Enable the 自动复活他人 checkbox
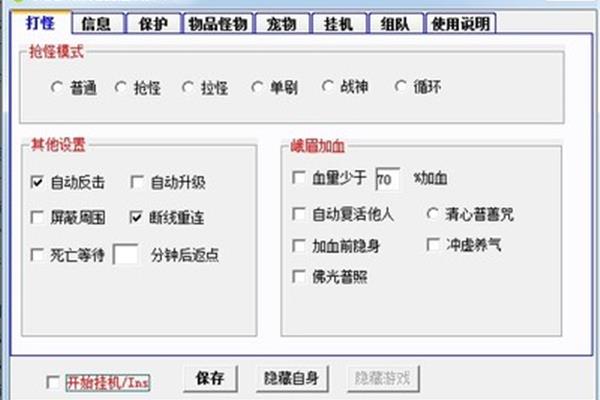 point(298,213)
